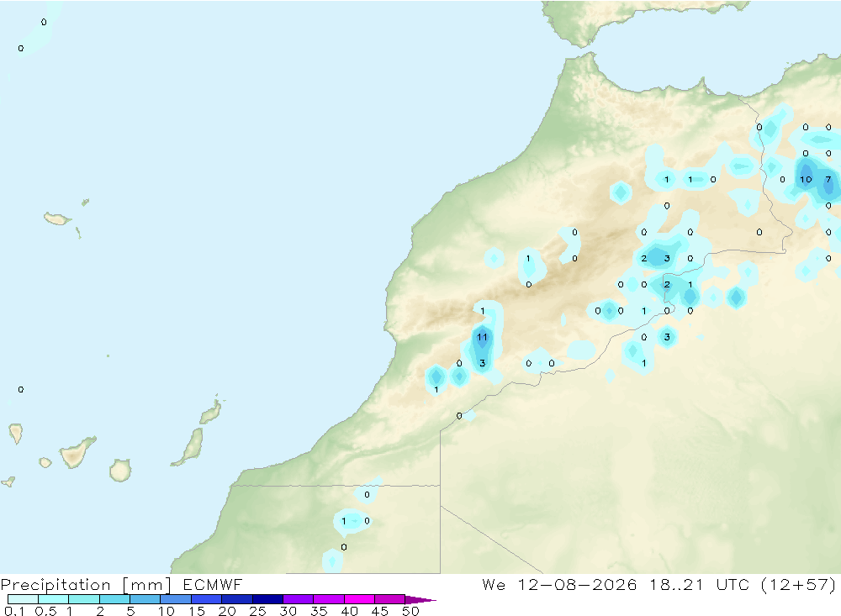Click the 'Precipitation [mm]' title text
The width and height of the screenshot is (841, 616).
point(86,585)
